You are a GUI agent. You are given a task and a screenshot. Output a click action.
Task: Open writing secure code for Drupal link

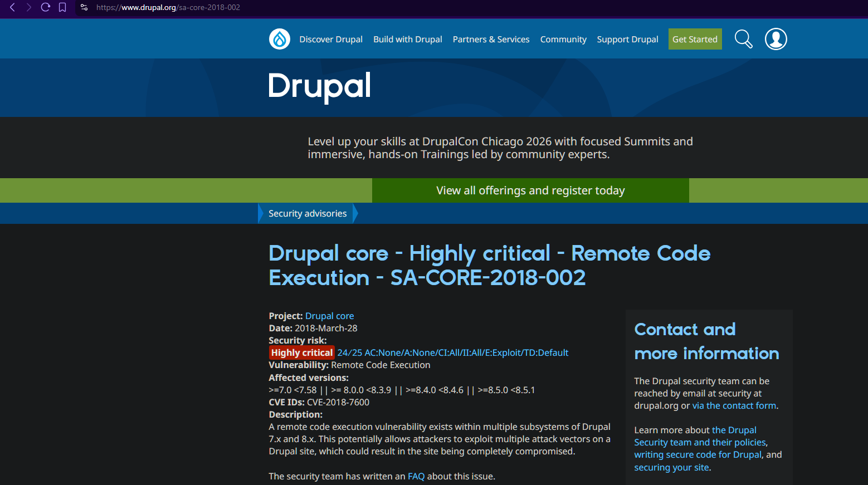pyautogui.click(x=698, y=454)
